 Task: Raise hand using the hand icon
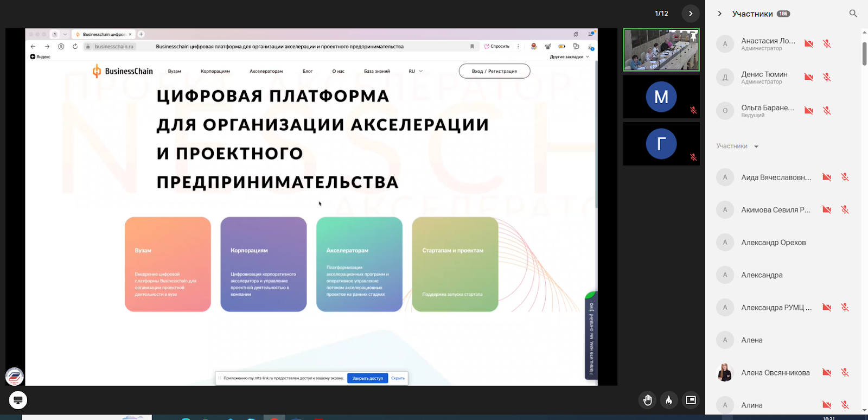[x=647, y=400]
